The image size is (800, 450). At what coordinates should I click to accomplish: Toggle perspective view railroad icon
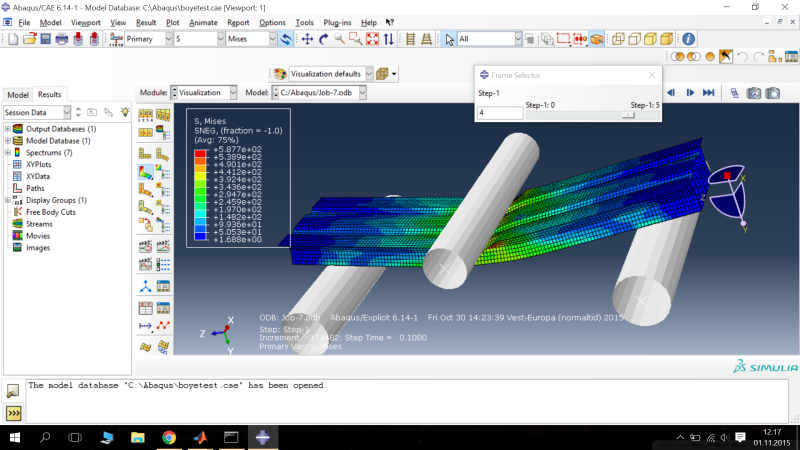point(427,39)
